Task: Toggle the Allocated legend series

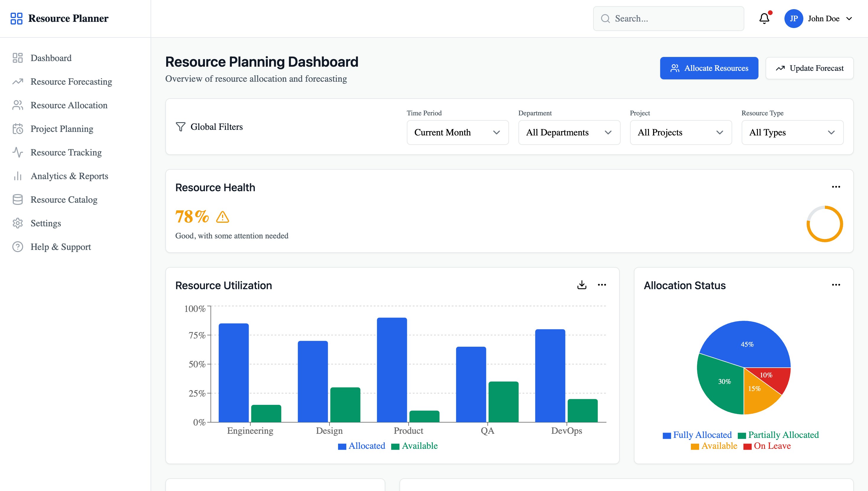Action: point(361,446)
